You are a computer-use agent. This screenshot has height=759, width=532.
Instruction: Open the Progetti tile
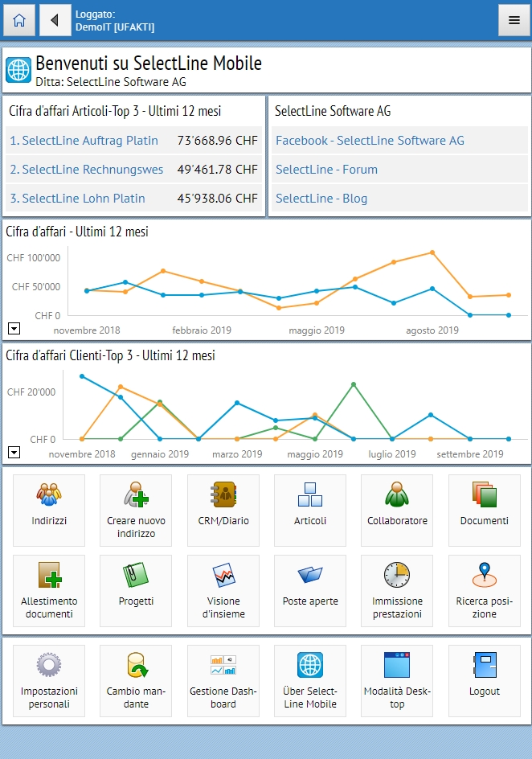coord(136,590)
